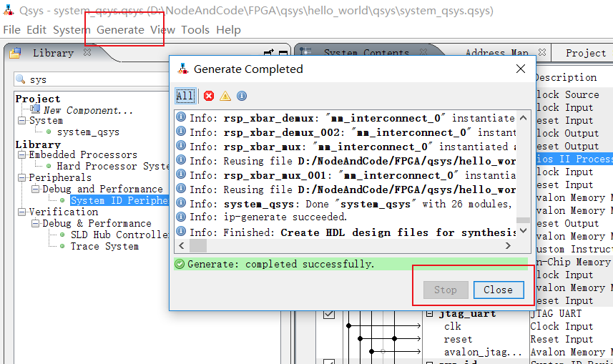Viewport: 613px width, 364px height.
Task: Open the Help menu
Action: [228, 30]
